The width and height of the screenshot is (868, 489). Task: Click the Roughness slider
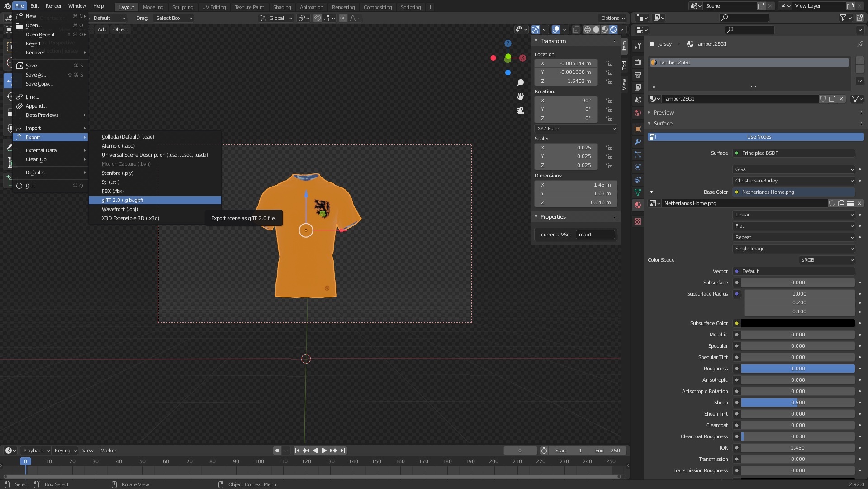pos(797,369)
